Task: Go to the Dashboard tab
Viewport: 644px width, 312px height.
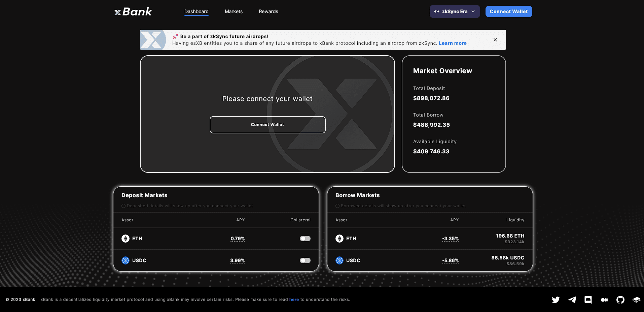Action: coord(196,11)
